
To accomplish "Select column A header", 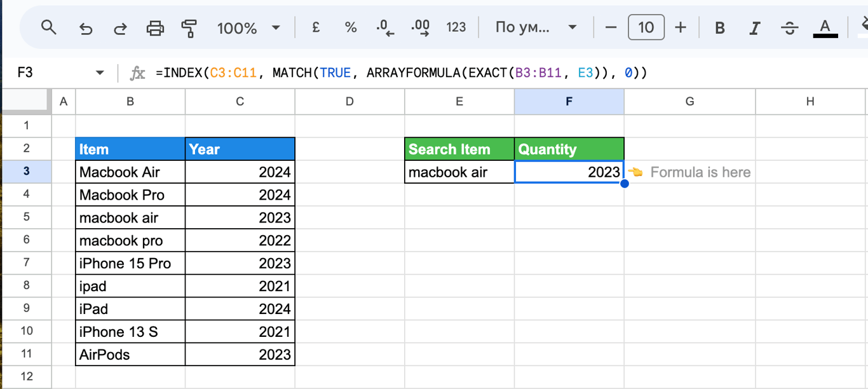I will click(x=63, y=102).
